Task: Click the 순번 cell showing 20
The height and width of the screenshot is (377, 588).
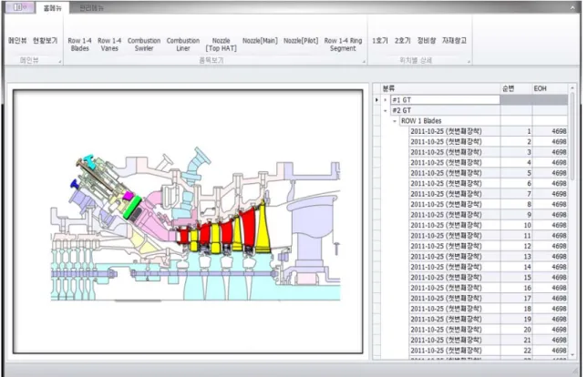Action: (516, 330)
